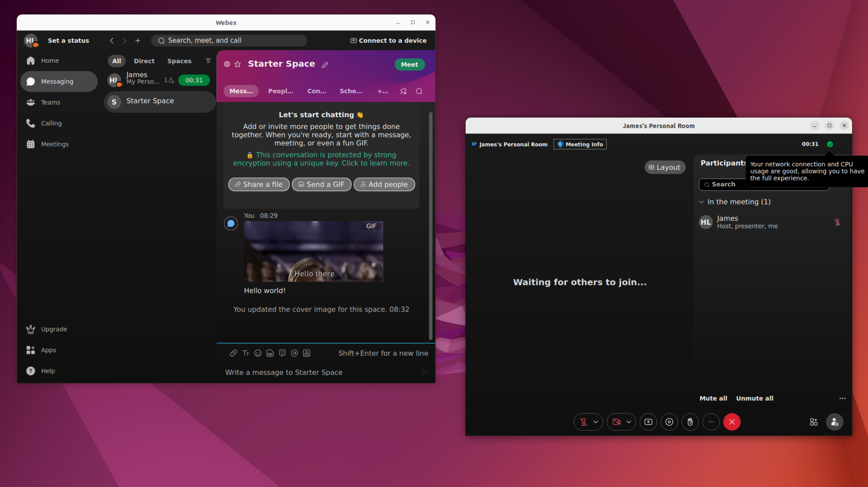The width and height of the screenshot is (868, 487).
Task: Click the encryption learn more link
Action: pyautogui.click(x=321, y=159)
